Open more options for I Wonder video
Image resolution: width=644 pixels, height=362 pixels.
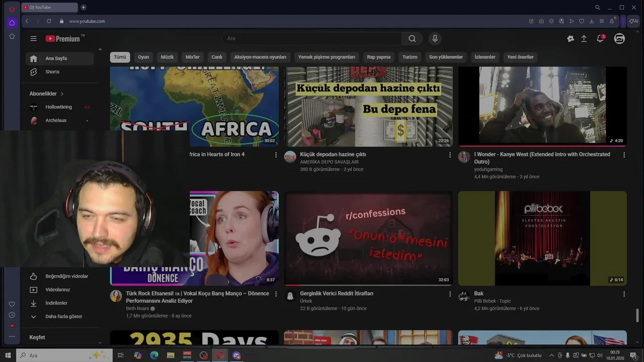pos(624,155)
